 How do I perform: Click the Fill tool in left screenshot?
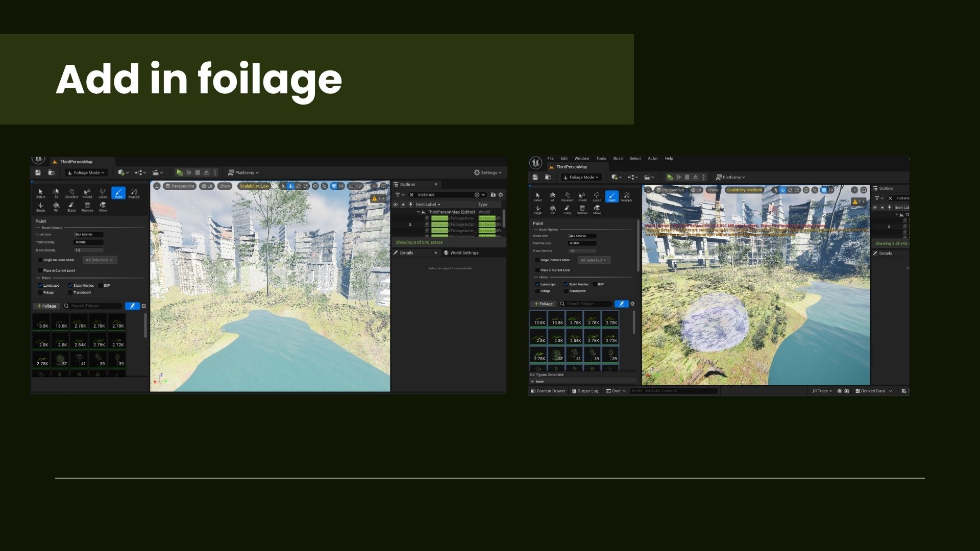point(56,207)
